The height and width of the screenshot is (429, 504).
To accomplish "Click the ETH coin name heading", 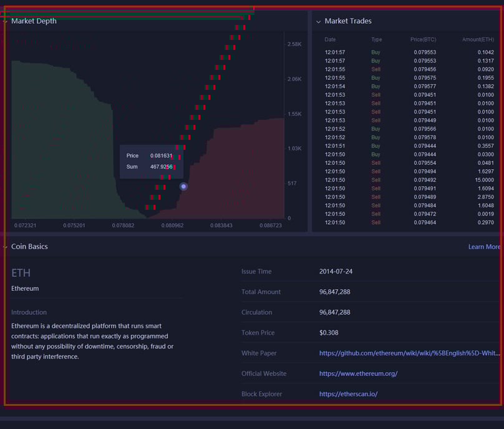I will click(x=21, y=273).
